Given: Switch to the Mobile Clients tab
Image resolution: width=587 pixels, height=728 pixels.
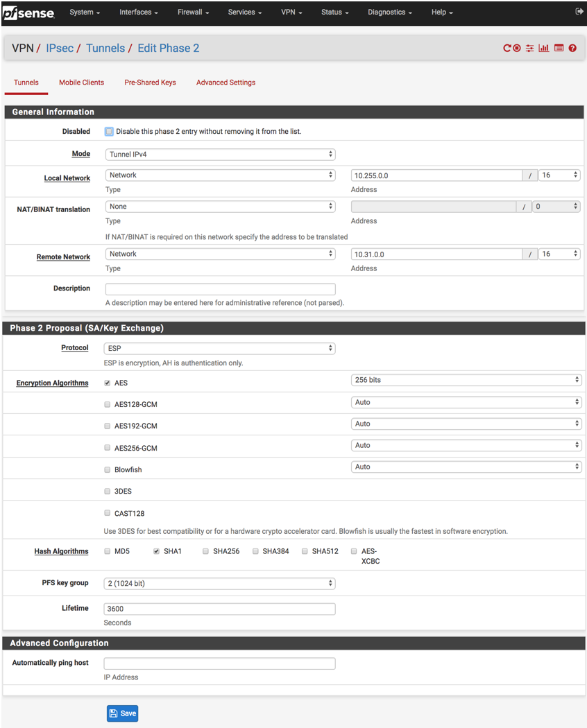Looking at the screenshot, I should (x=81, y=82).
